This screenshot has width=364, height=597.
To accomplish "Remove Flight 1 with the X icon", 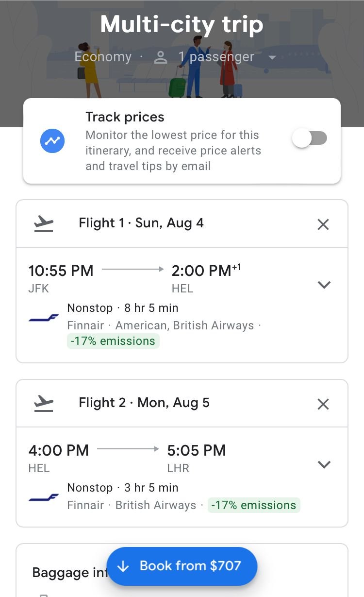I will (323, 224).
